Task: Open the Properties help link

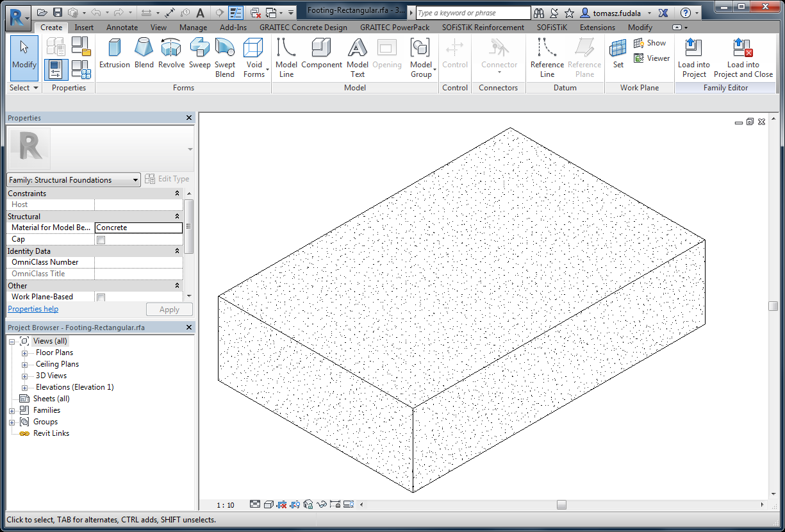Action: coord(33,309)
